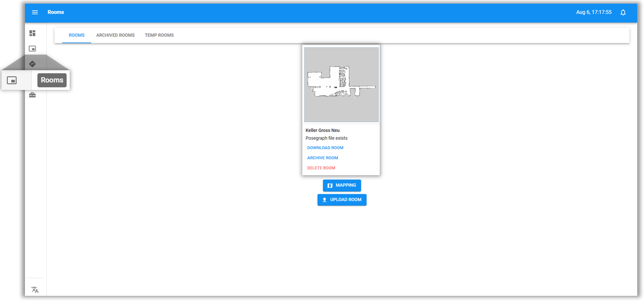Screen dimensions: 644x301
Task: Click the ARCHIVE ROOM link
Action: tap(323, 158)
